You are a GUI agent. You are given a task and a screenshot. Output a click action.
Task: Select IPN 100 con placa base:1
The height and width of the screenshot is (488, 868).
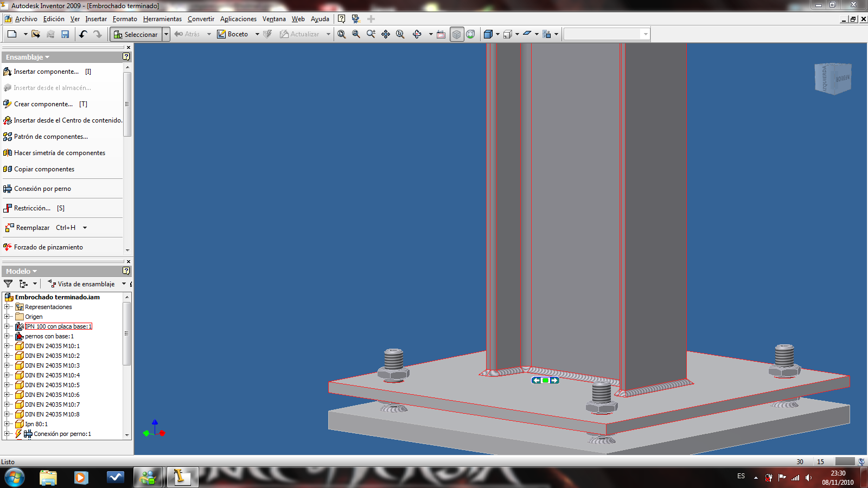pyautogui.click(x=59, y=326)
